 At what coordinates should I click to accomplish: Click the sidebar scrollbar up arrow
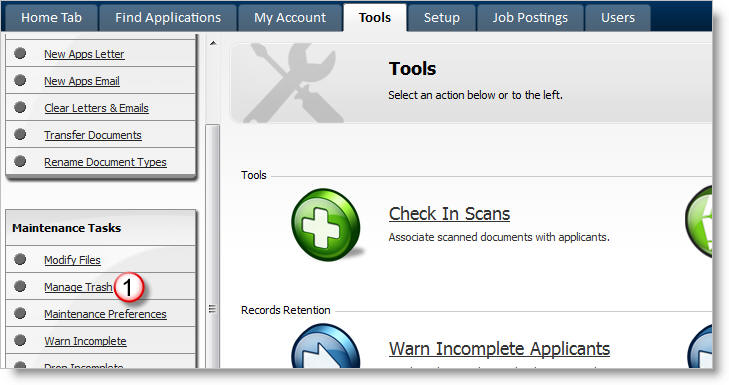click(x=213, y=43)
